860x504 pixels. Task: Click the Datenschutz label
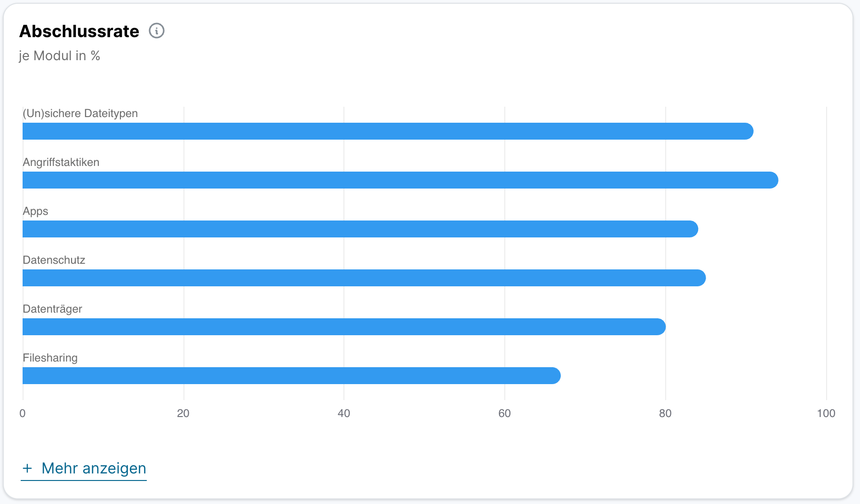click(x=54, y=260)
